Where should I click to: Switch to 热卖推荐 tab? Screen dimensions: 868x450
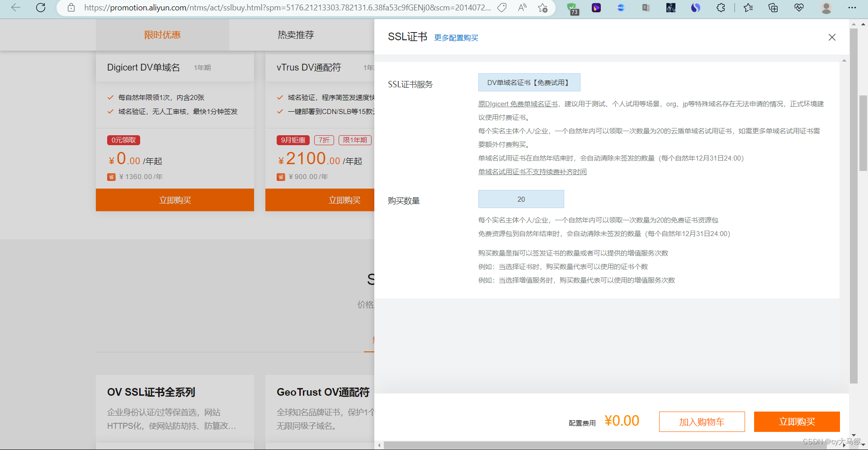coord(296,35)
